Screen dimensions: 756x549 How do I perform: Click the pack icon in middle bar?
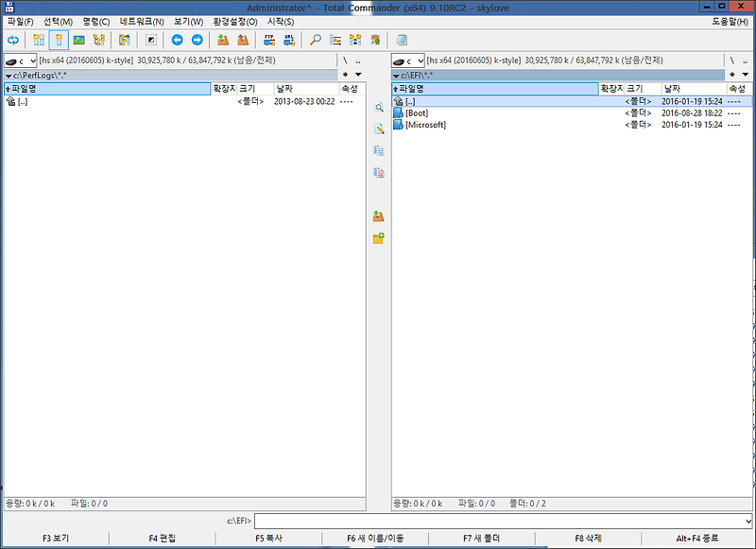click(x=379, y=216)
